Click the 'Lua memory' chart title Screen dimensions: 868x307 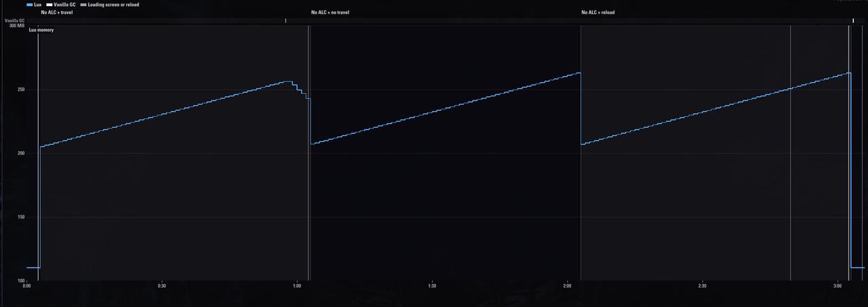tap(41, 30)
